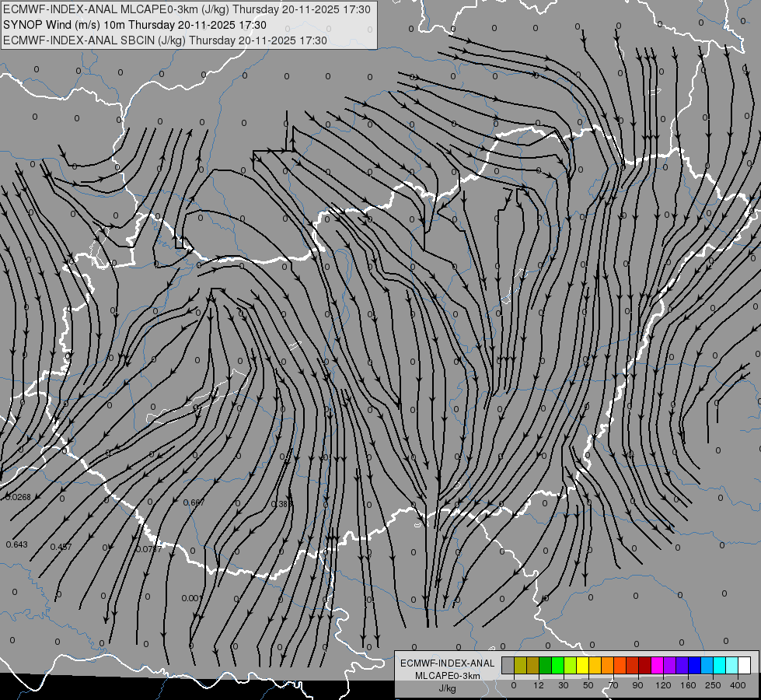This screenshot has height=700, width=761.
Task: Click the map value 0.0787
Action: coord(148,549)
